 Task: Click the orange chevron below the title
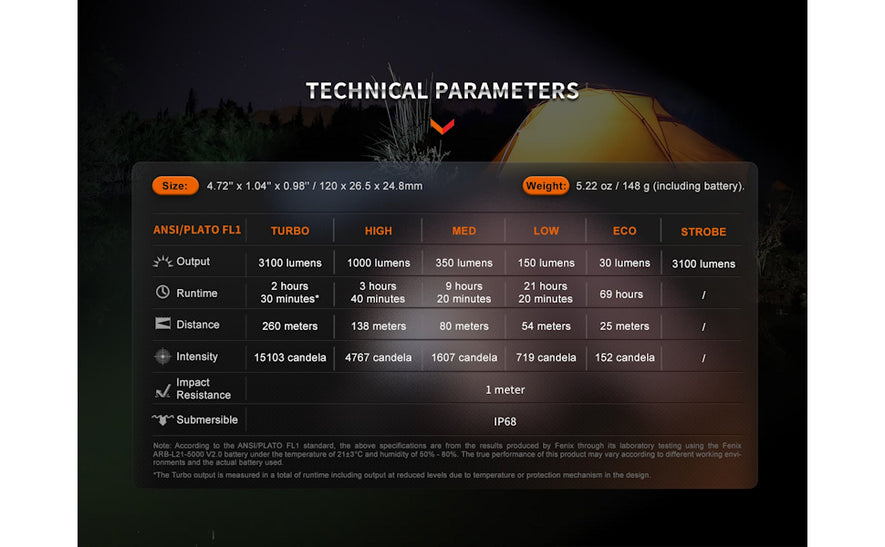pyautogui.click(x=442, y=126)
